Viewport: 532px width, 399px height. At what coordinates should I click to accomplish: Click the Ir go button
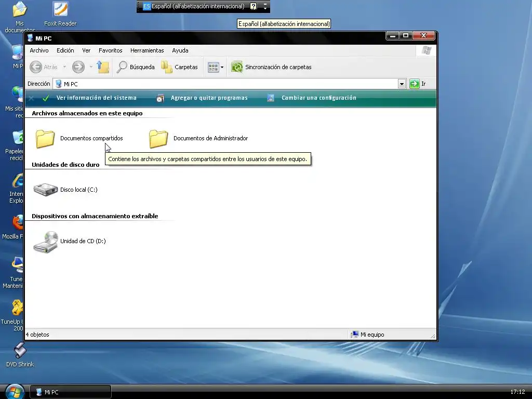tap(418, 84)
